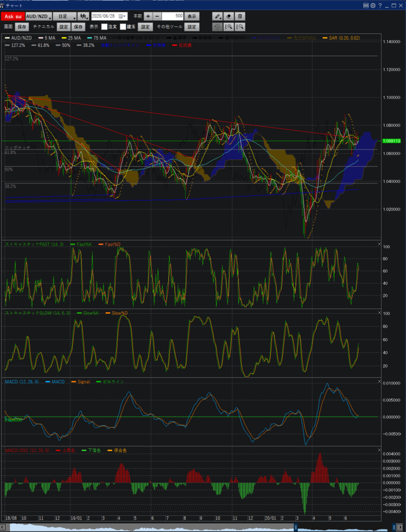Click the 本数 input field showing 500

click(173, 16)
